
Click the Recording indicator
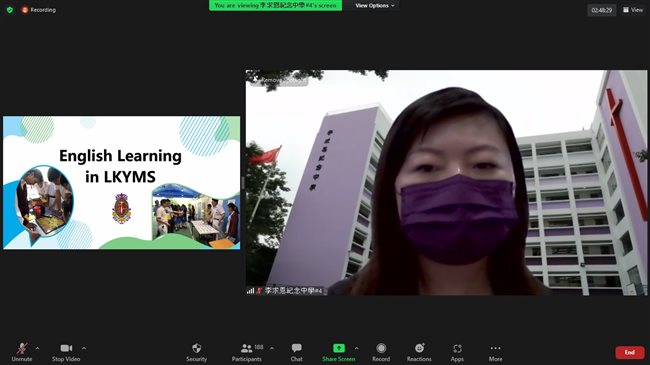[x=39, y=10]
